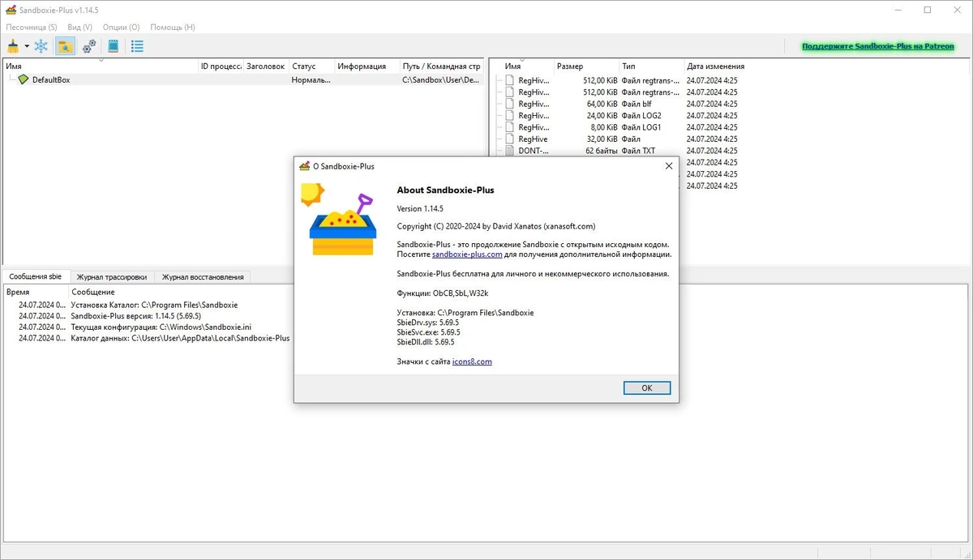Open the Вид (V) menu

tap(79, 27)
